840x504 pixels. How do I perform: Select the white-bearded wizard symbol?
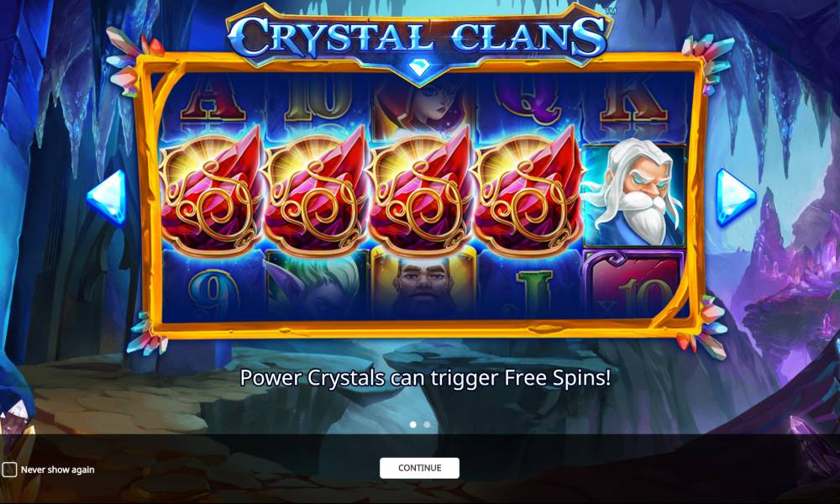point(633,194)
